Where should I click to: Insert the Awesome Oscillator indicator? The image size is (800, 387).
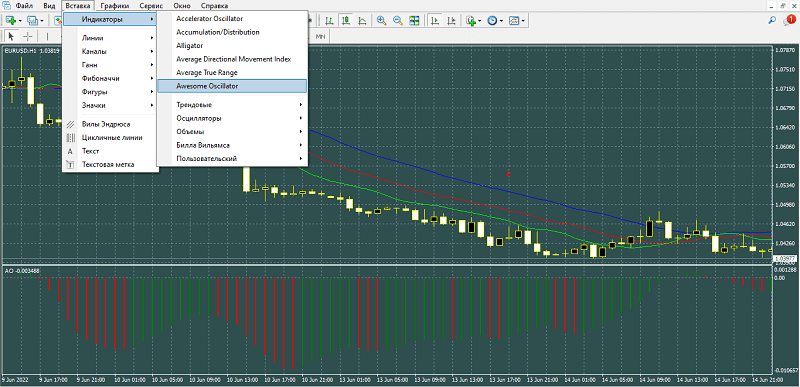[232, 86]
